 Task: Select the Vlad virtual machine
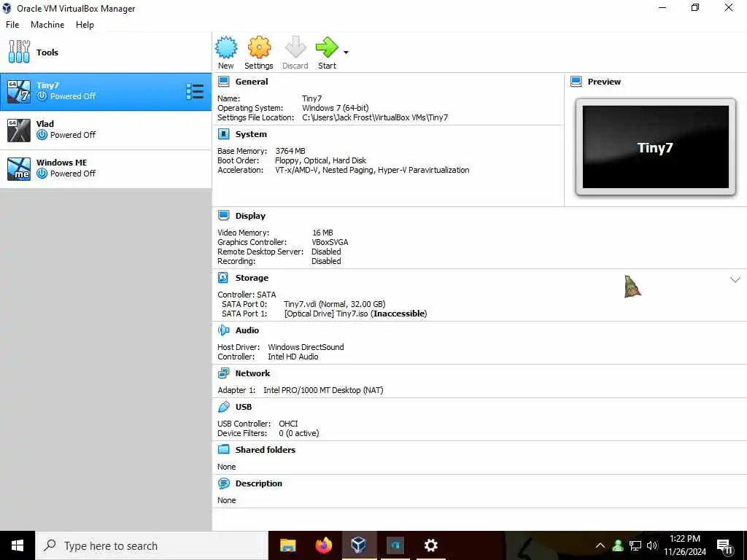(106, 130)
